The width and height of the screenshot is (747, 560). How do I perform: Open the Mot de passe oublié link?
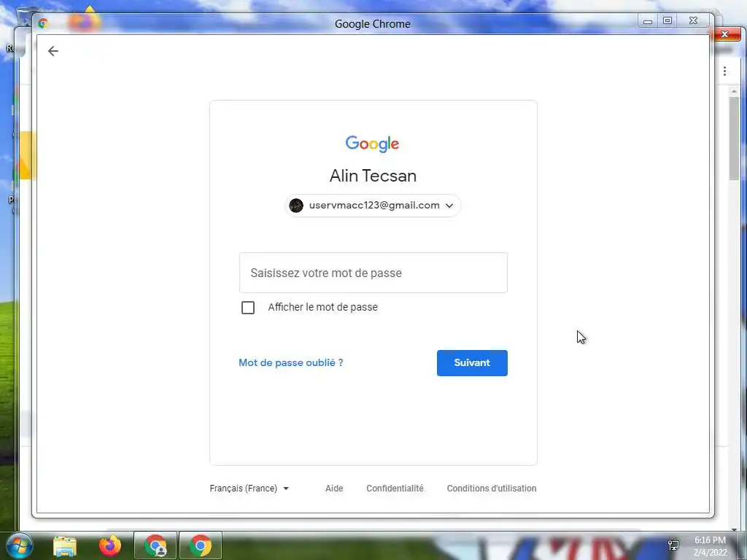tap(290, 362)
